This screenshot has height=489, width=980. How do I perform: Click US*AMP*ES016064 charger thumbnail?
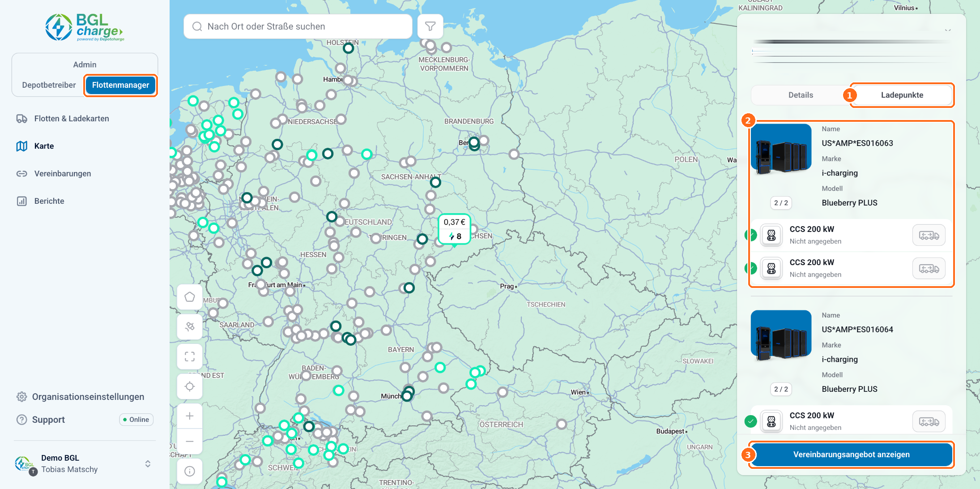click(781, 335)
